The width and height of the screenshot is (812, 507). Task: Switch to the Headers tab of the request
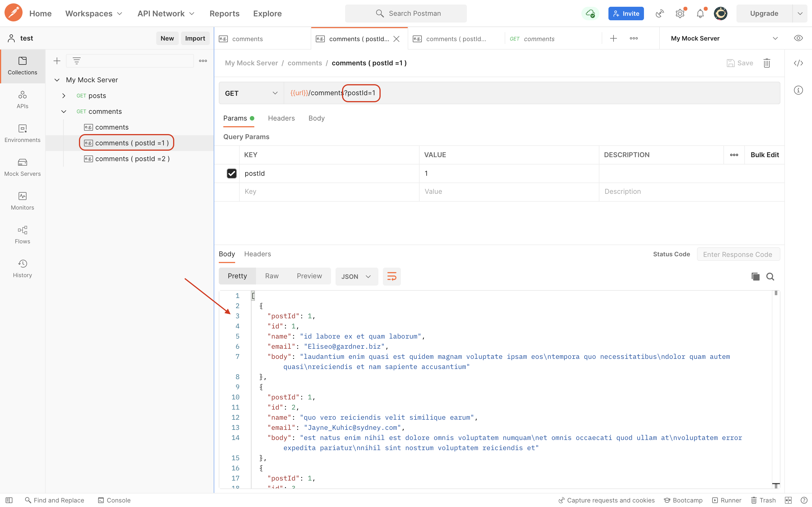pyautogui.click(x=281, y=118)
